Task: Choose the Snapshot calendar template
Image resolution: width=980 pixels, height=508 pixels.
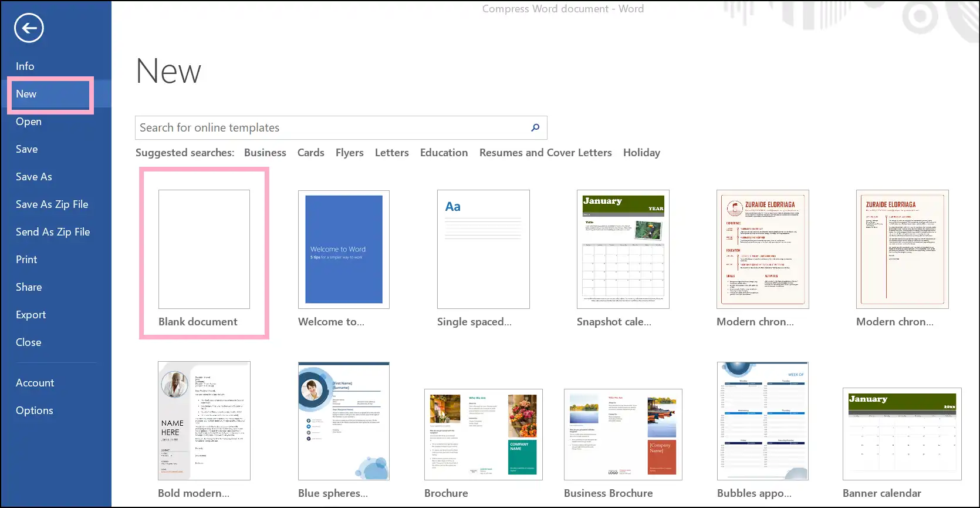Action: [x=623, y=249]
